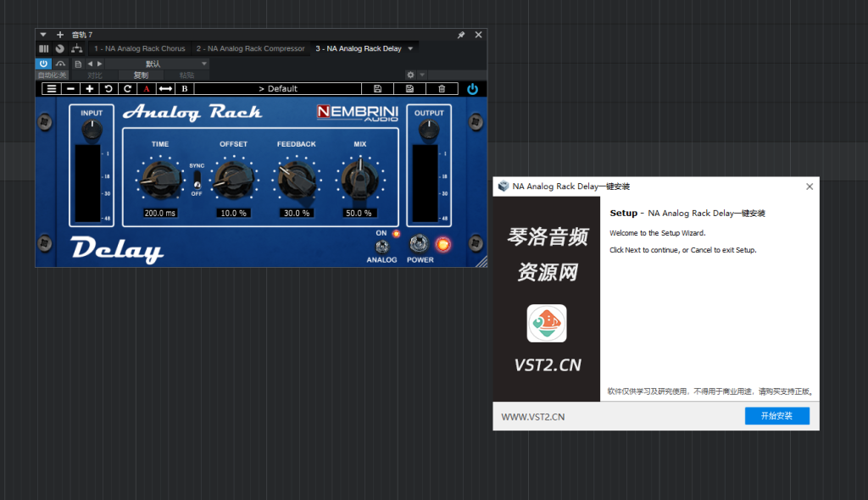This screenshot has height=500, width=868.
Task: Click the trash icon to delete preset
Action: [x=441, y=88]
